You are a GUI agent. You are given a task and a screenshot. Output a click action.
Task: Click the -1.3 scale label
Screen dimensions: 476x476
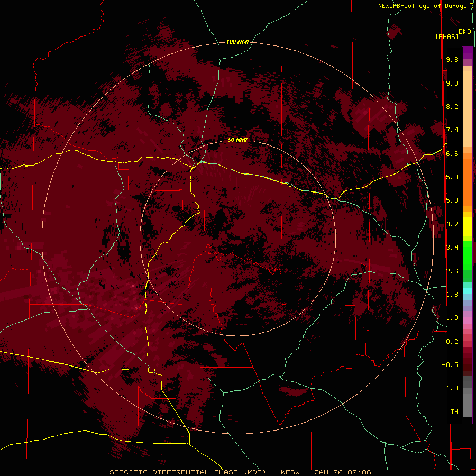450,388
